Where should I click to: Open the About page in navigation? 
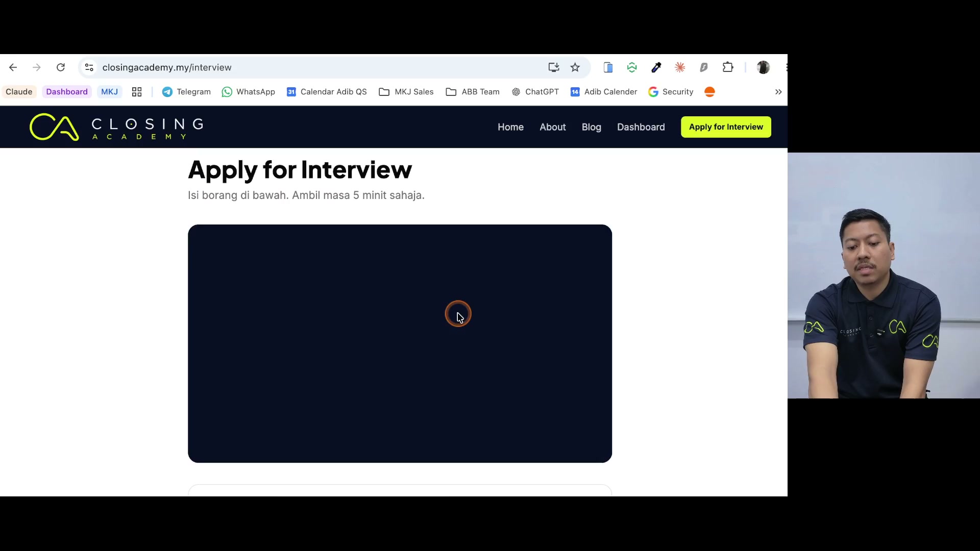(x=553, y=127)
